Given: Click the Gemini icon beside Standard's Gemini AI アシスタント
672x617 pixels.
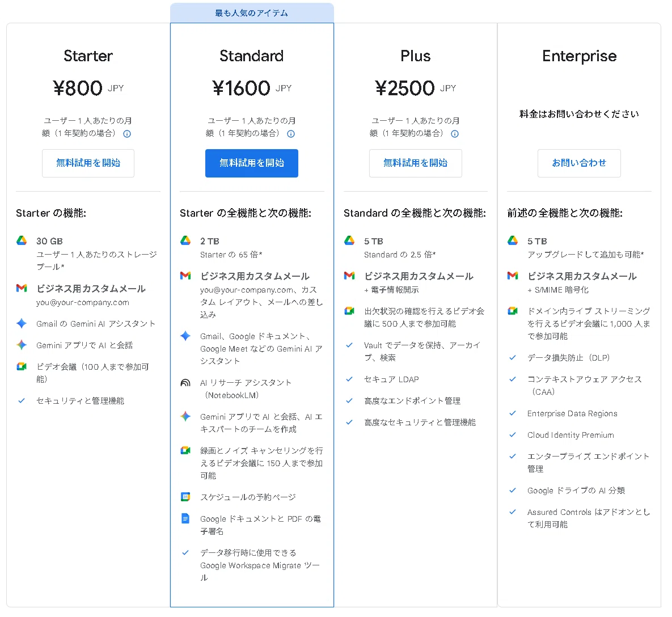Looking at the screenshot, I should point(185,336).
